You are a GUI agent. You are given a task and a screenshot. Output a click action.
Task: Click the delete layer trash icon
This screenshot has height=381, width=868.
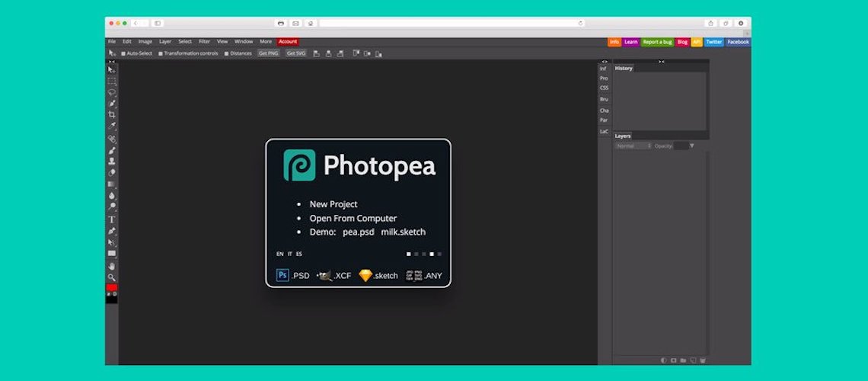tap(703, 360)
